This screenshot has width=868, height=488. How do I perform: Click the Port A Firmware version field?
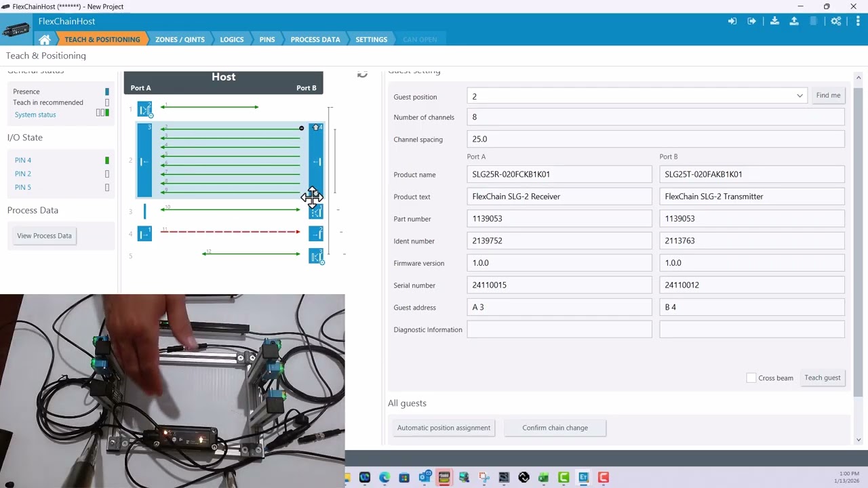click(559, 263)
